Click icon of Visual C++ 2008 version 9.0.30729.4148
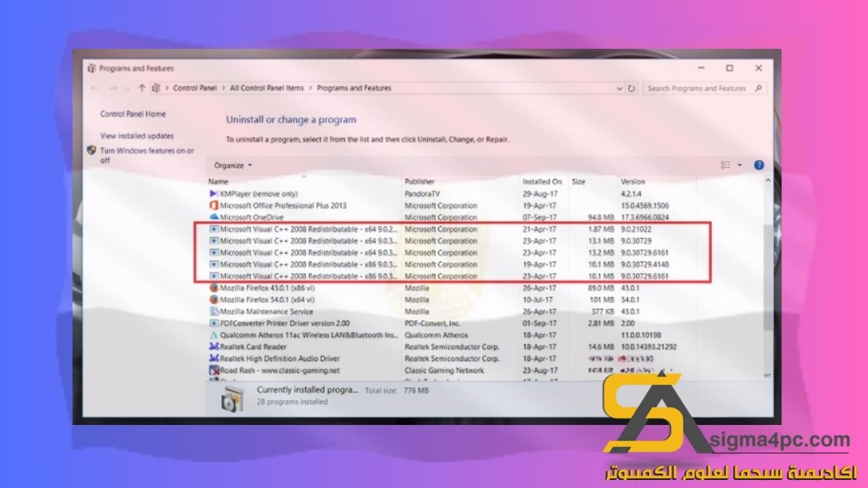This screenshot has height=488, width=868. click(x=214, y=264)
